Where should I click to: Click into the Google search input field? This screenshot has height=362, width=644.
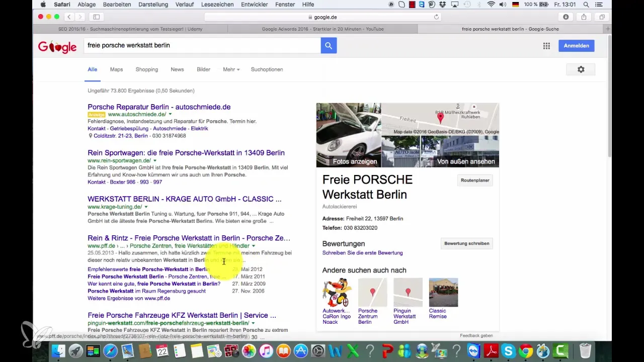202,45
